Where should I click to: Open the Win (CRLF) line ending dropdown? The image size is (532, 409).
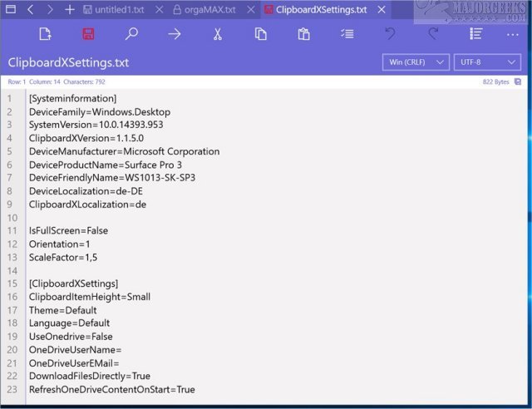pos(416,62)
